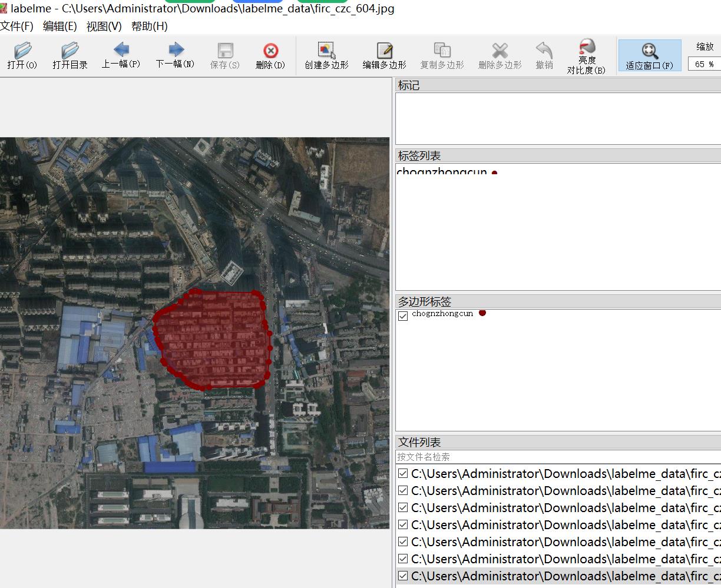
Task: Click the Open file (打开) toolbar icon
Action: tap(22, 56)
